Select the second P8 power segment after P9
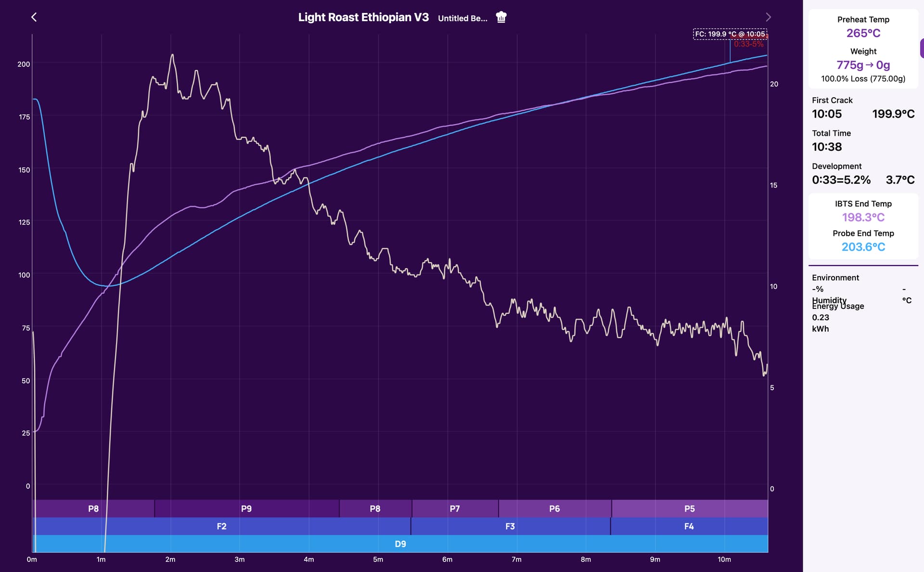 (375, 508)
